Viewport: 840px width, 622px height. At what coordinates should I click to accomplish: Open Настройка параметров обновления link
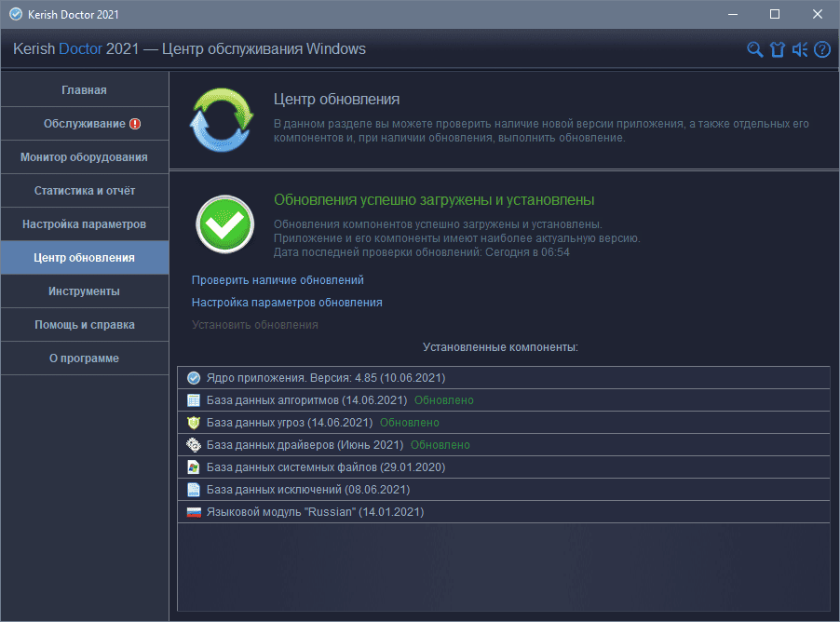coord(287,303)
